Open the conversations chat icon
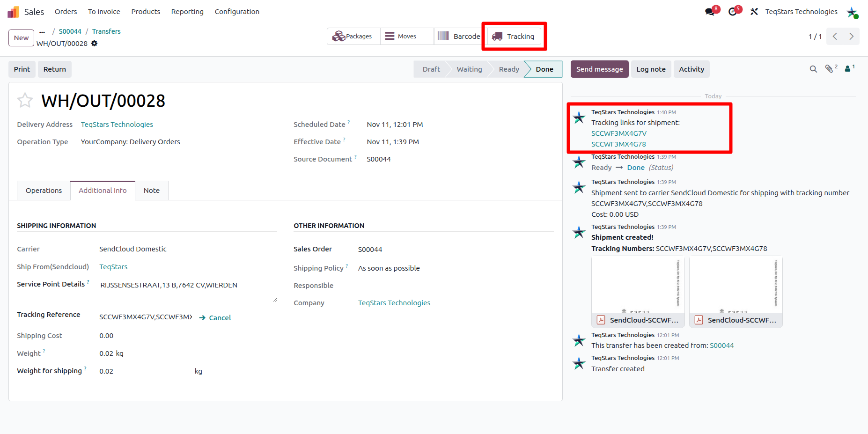 pyautogui.click(x=710, y=12)
